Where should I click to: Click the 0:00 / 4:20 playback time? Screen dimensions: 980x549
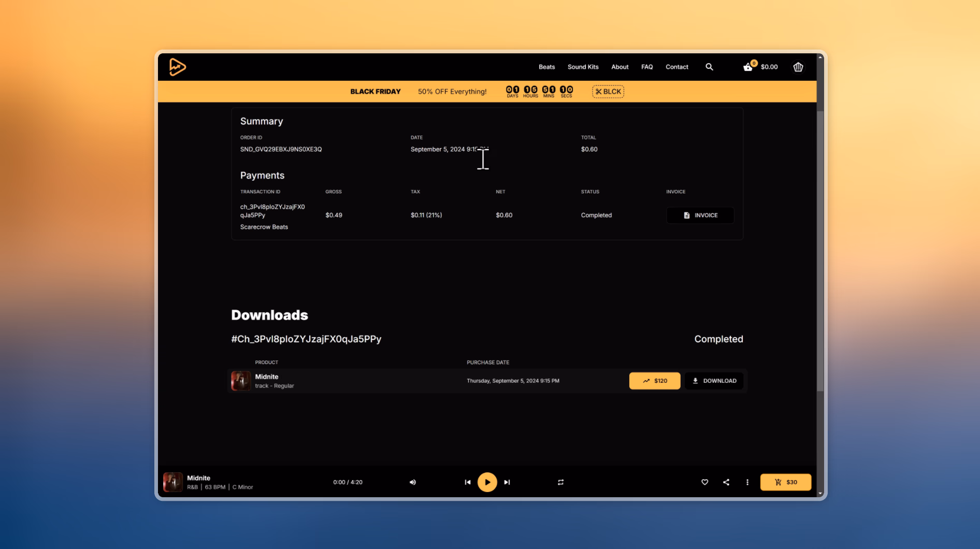coord(348,482)
